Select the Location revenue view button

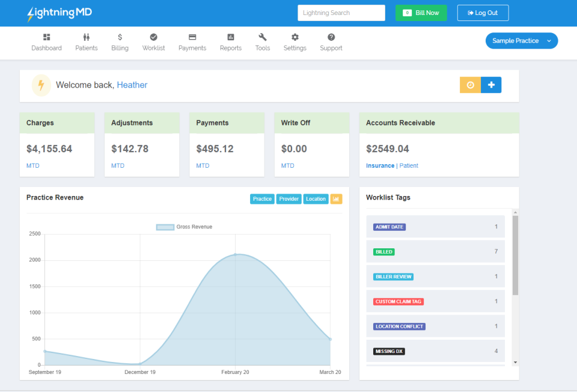(x=316, y=199)
